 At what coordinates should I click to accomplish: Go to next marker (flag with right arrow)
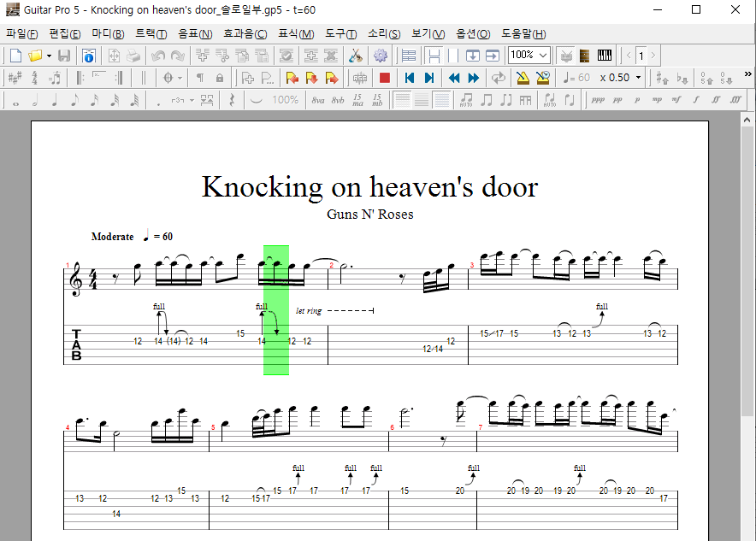pos(331,78)
